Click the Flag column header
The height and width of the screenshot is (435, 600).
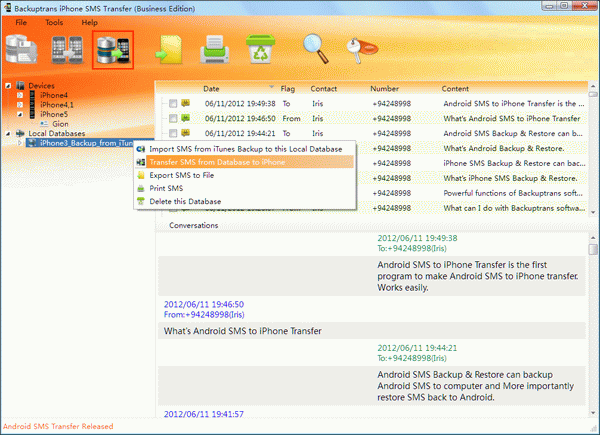(x=287, y=89)
